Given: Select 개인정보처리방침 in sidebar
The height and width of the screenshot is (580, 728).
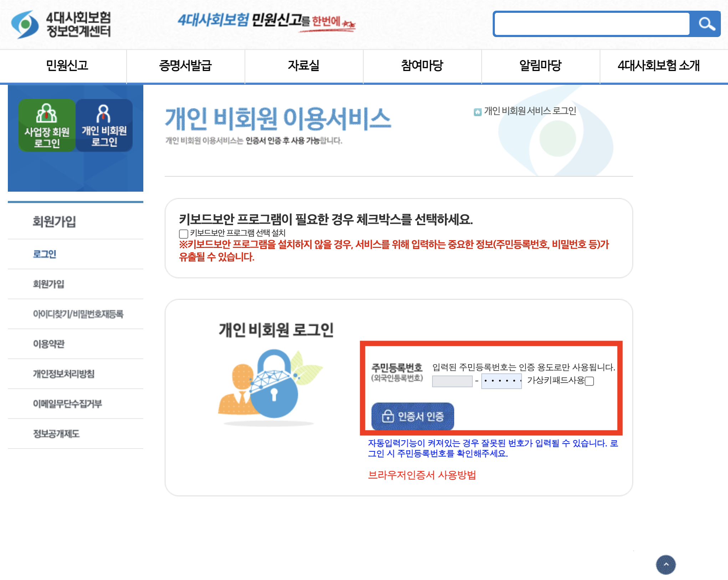Looking at the screenshot, I should click(x=63, y=374).
